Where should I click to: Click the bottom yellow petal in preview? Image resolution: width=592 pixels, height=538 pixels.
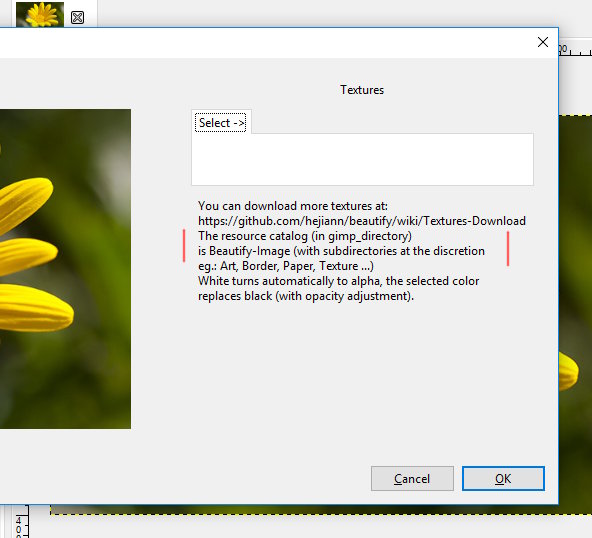point(36,309)
